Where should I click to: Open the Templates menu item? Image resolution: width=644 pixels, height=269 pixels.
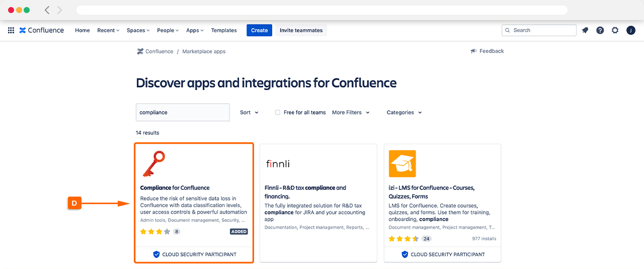pyautogui.click(x=224, y=30)
